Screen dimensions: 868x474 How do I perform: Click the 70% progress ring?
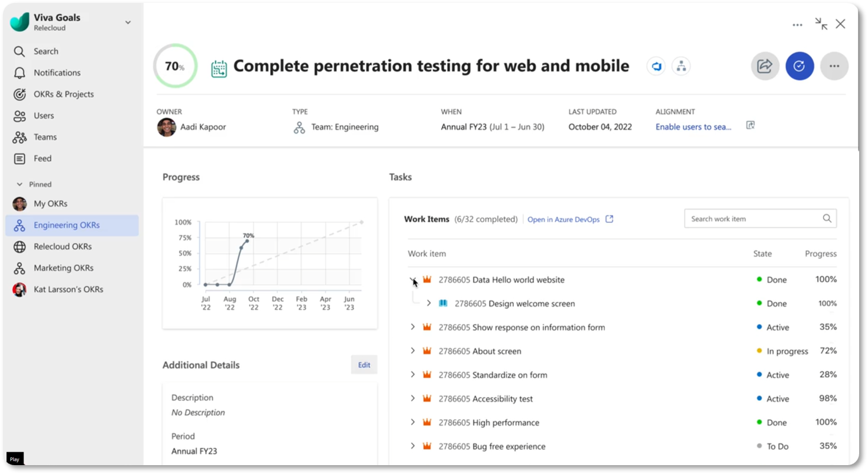pyautogui.click(x=175, y=66)
